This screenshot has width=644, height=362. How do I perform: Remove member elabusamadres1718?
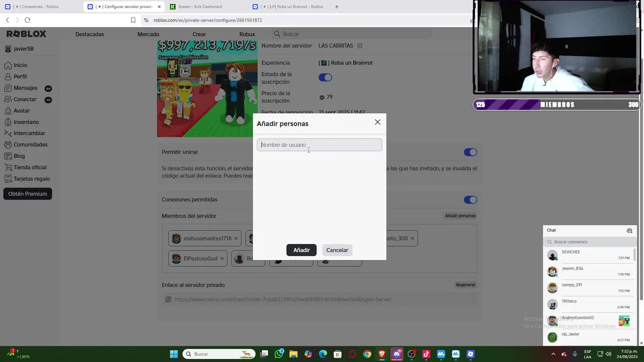pyautogui.click(x=236, y=238)
